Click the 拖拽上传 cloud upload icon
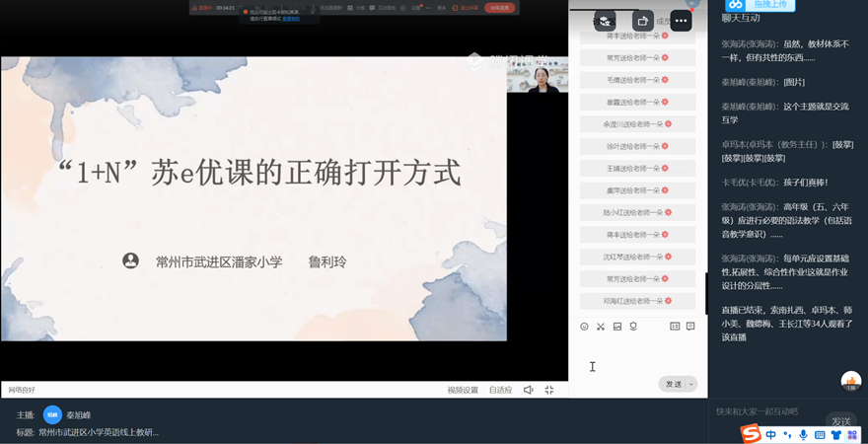The height and width of the screenshot is (444, 868). 735,4
